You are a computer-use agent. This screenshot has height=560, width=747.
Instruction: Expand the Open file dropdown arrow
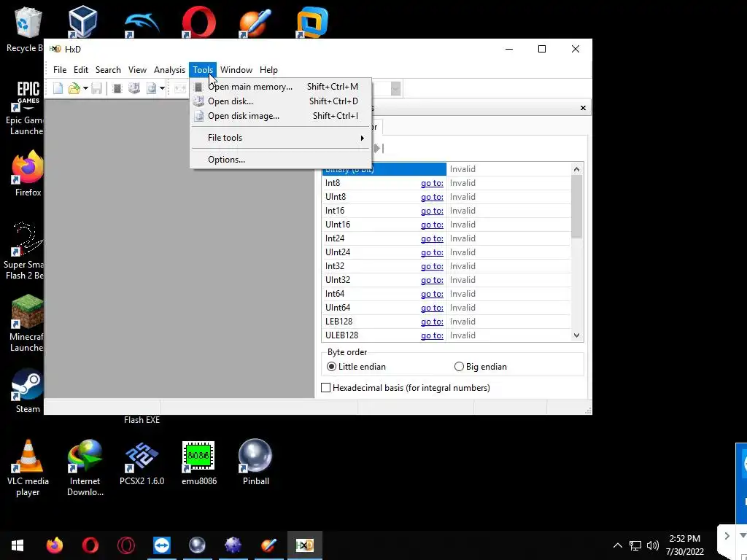[x=86, y=88]
